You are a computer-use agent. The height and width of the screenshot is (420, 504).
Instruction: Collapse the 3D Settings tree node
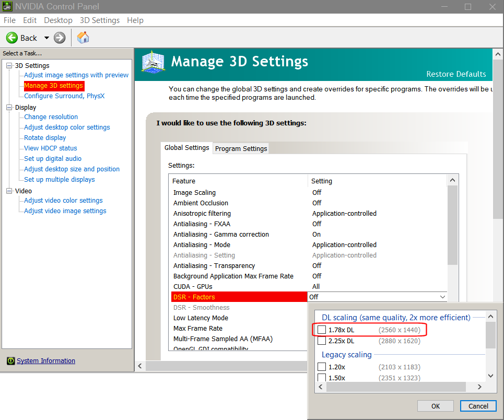[x=9, y=66]
